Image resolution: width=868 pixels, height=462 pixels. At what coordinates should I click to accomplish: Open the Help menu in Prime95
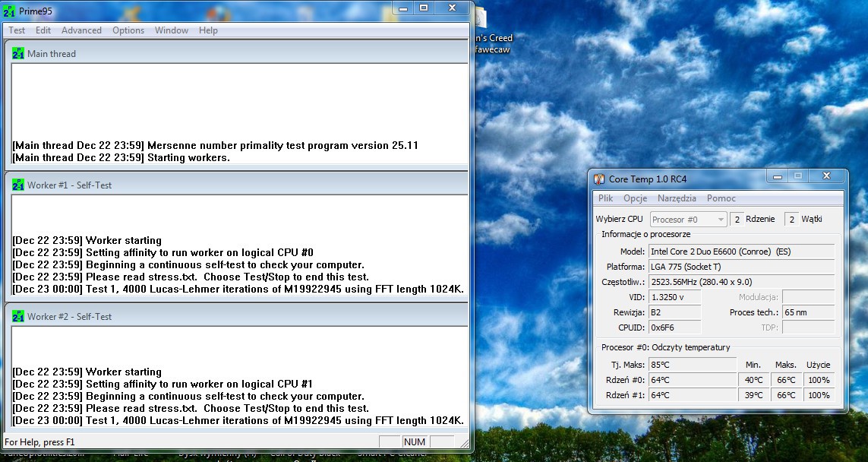(x=208, y=30)
